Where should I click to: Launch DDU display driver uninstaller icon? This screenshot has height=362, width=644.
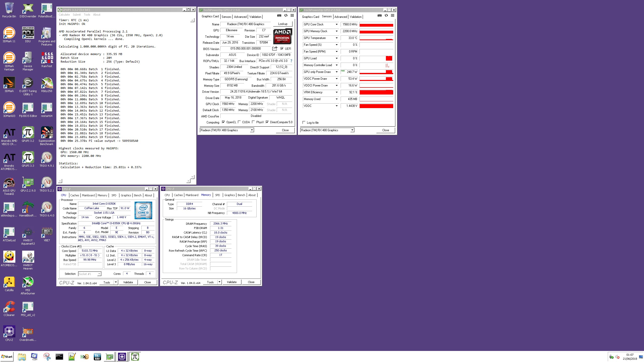(28, 35)
